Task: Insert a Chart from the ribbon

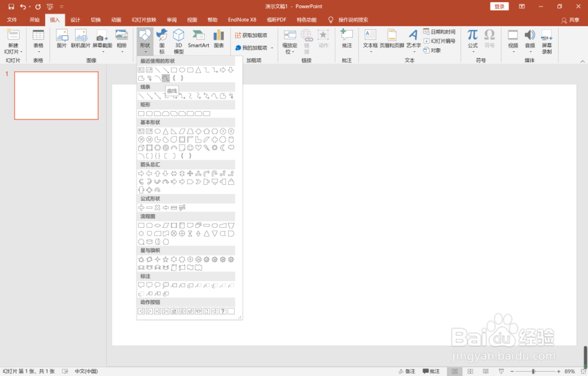Action: pyautogui.click(x=219, y=39)
